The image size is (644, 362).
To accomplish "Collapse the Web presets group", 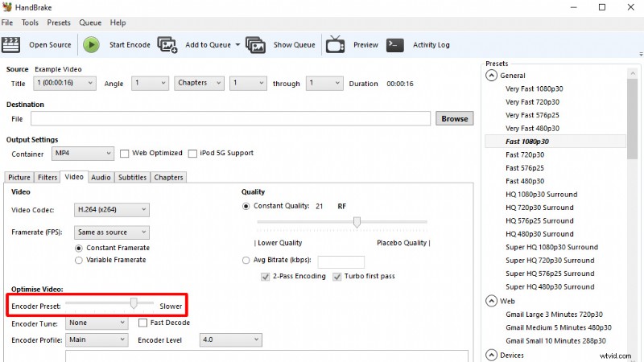I will [491, 301].
